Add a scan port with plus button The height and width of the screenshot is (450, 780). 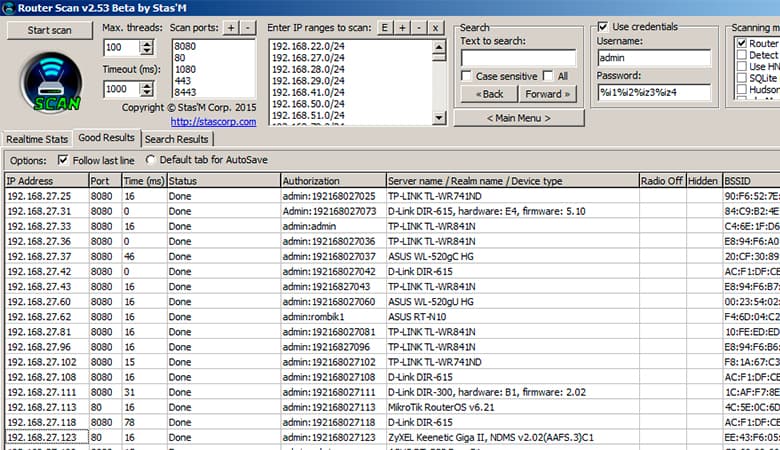[231, 28]
